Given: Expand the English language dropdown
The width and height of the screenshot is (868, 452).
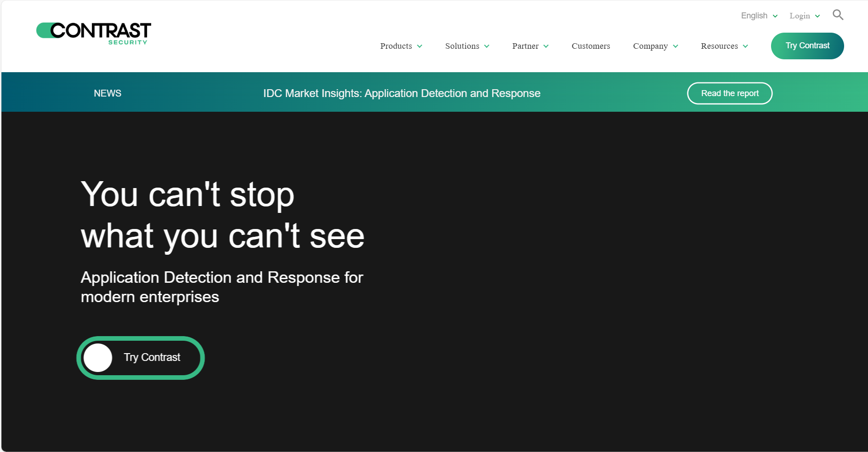Looking at the screenshot, I should click(759, 16).
